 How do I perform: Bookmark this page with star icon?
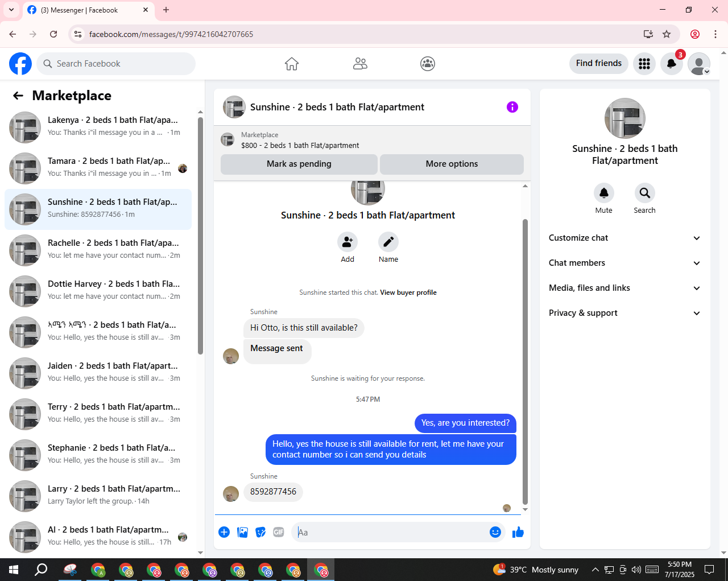(x=667, y=34)
